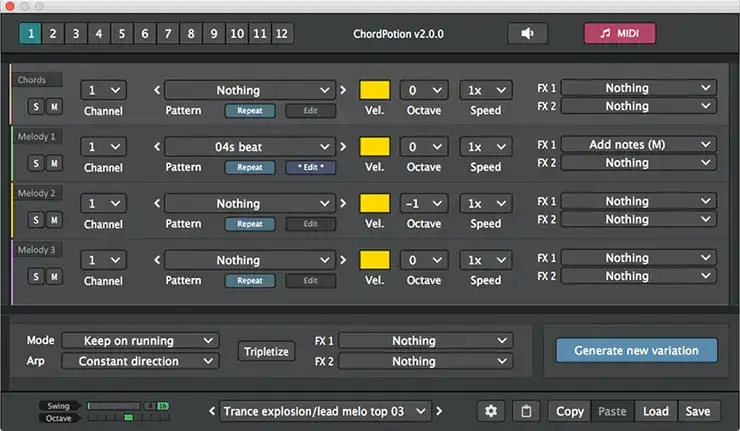
Task: Solo the Melody 2 track
Action: click(36, 220)
